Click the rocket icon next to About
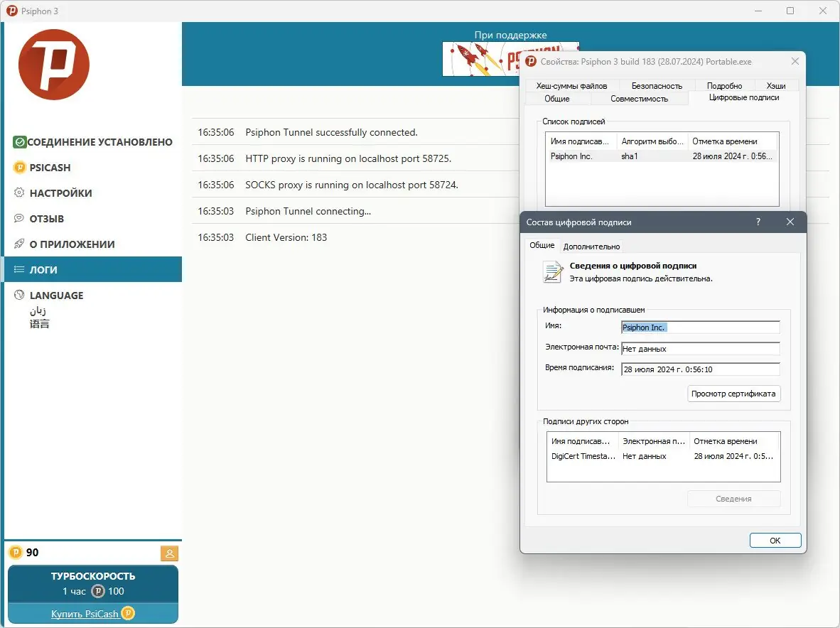The height and width of the screenshot is (628, 840). [19, 244]
